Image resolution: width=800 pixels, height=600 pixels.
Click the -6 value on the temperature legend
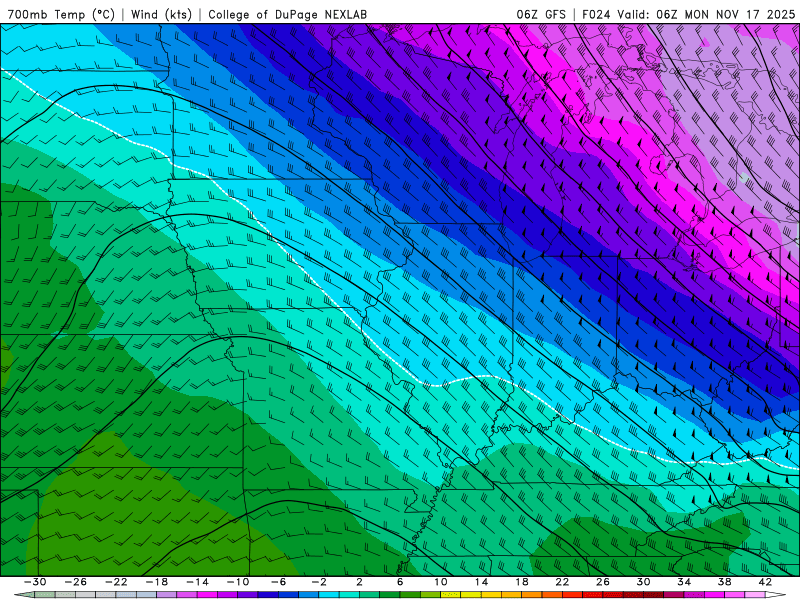[x=278, y=582]
